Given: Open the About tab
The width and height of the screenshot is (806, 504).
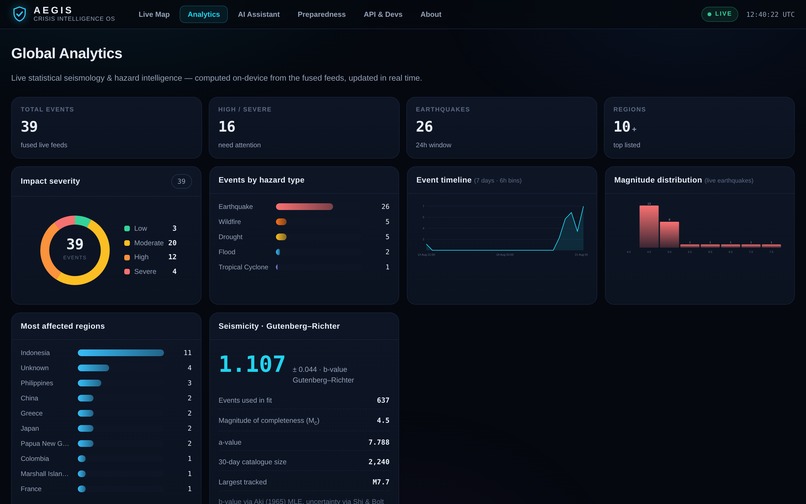Looking at the screenshot, I should [431, 14].
